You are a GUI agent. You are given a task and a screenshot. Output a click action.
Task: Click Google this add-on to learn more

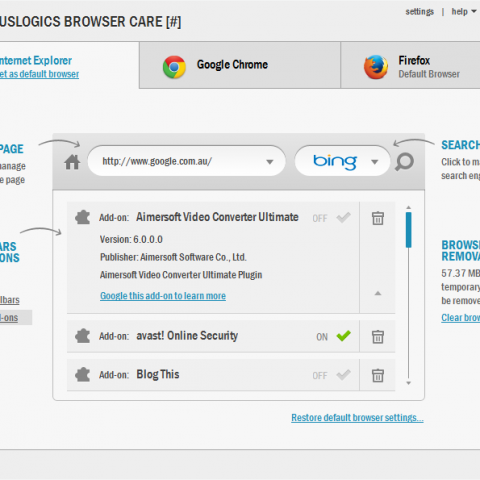(163, 296)
